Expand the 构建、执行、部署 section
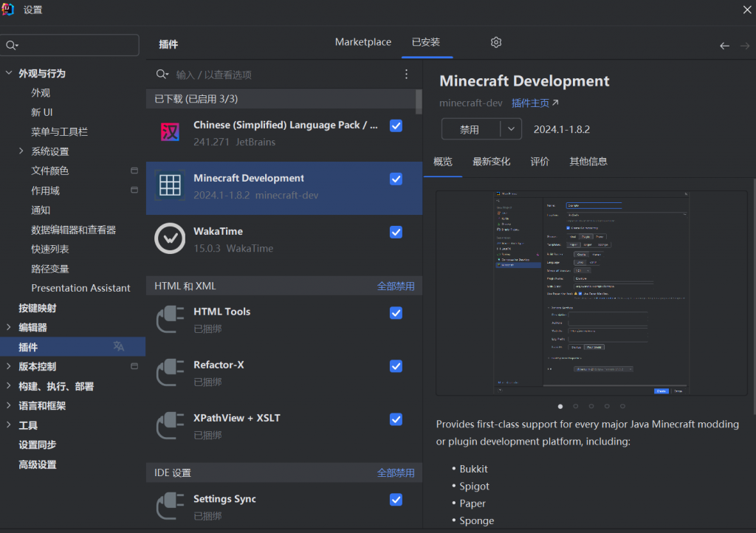The width and height of the screenshot is (756, 533). [9, 385]
